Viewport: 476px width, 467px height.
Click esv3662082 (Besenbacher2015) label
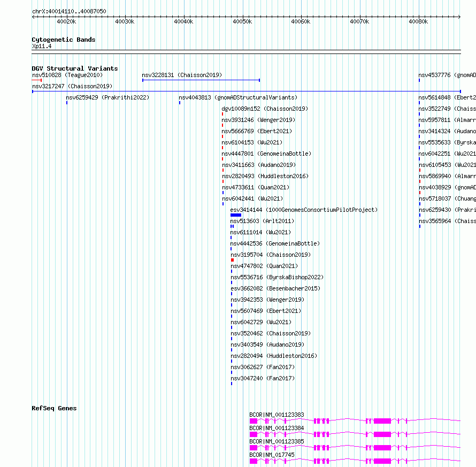click(x=275, y=288)
